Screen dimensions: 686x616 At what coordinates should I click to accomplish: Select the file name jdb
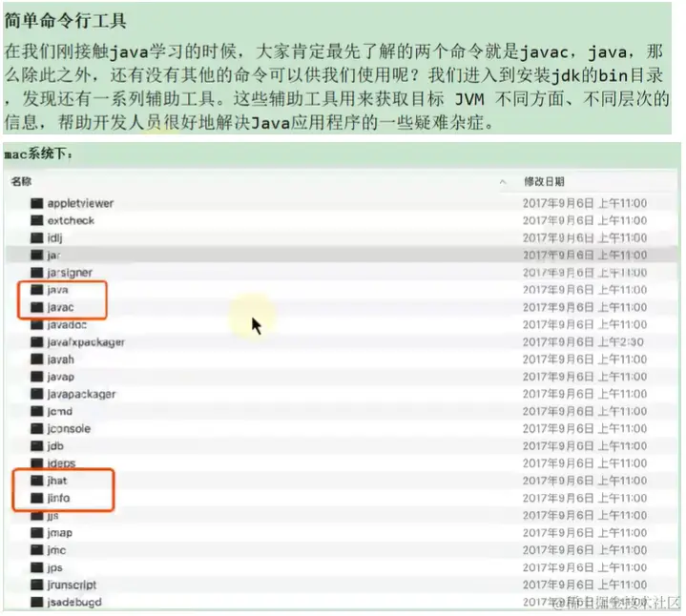(x=55, y=446)
